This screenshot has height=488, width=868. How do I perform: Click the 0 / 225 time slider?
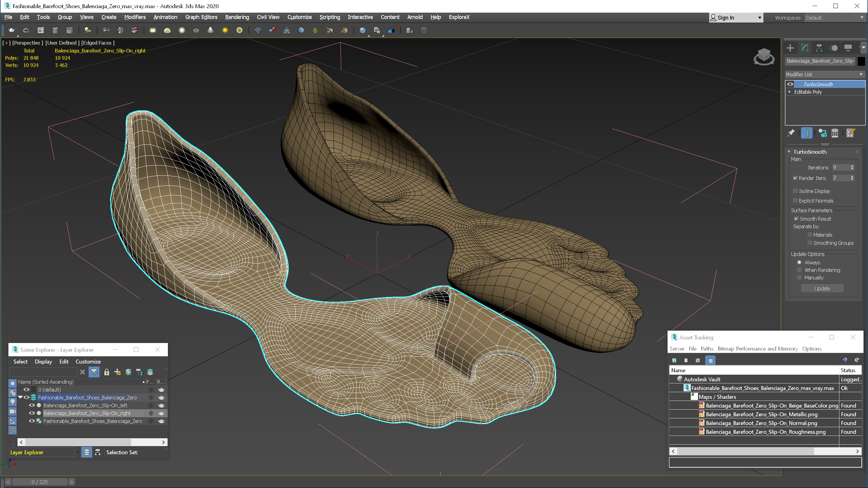click(40, 482)
